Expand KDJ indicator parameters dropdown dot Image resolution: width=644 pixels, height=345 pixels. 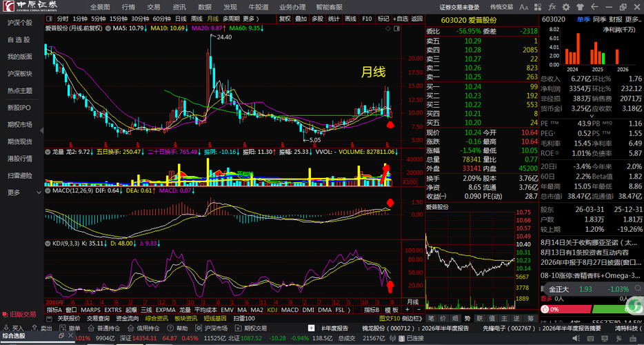48,243
